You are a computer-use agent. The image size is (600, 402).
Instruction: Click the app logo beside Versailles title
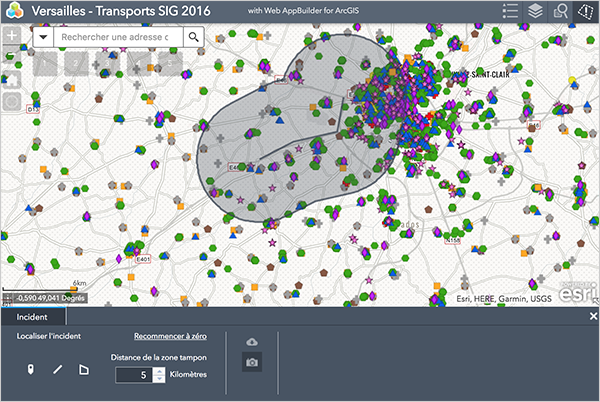click(15, 11)
